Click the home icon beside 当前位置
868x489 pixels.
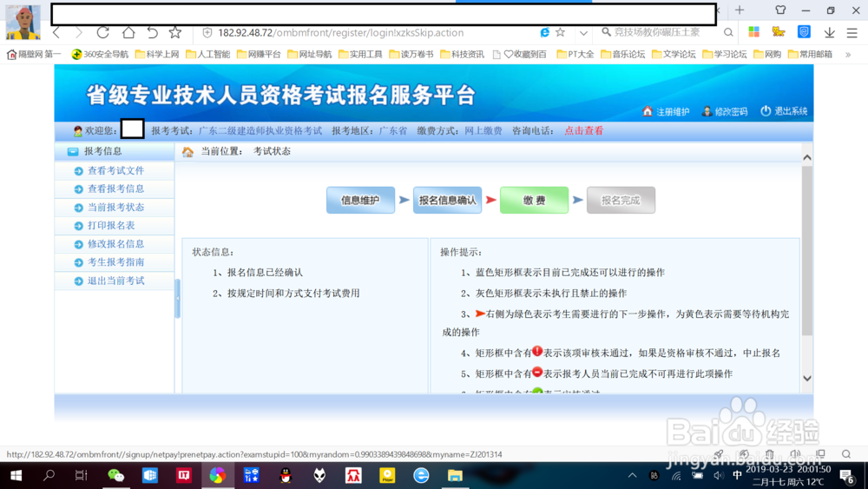[x=187, y=152]
